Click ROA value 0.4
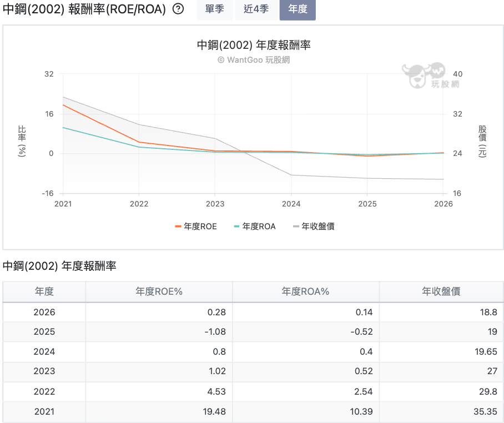 click(366, 351)
